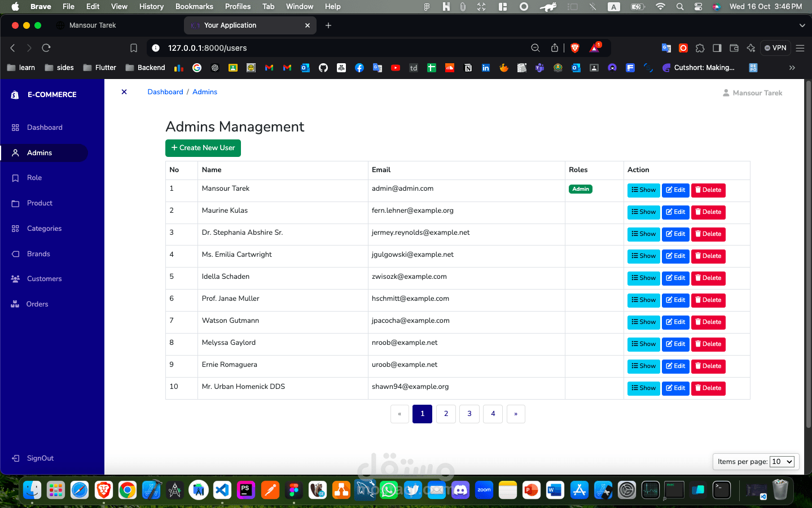The height and width of the screenshot is (508, 812).
Task: Open the Items per page dropdown
Action: coord(782,462)
